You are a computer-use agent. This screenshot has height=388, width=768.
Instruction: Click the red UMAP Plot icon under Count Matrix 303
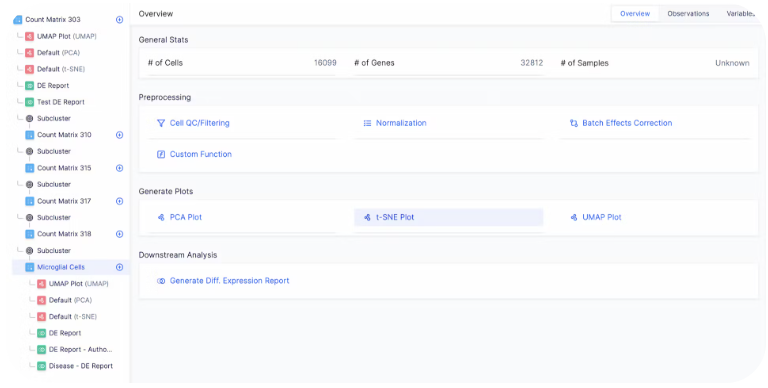[29, 37]
